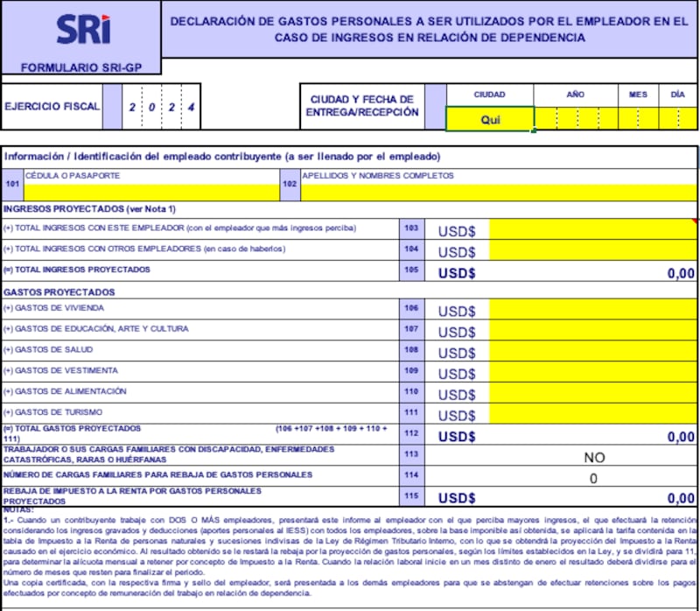The height and width of the screenshot is (611, 700).
Task: Click the "Información / Identificación del empleado contribuyente" heading
Action: coord(222,157)
